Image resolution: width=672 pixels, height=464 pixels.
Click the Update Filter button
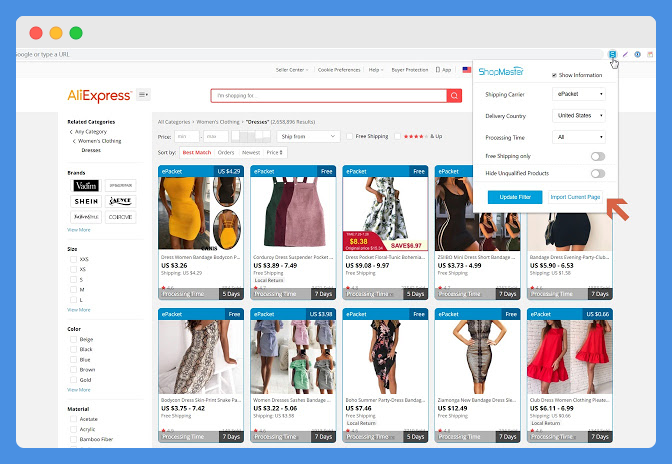tap(515, 197)
